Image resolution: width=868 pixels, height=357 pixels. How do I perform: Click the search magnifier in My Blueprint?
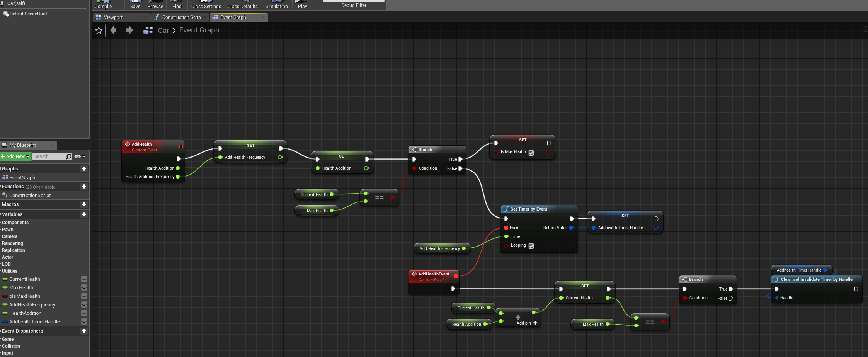69,156
